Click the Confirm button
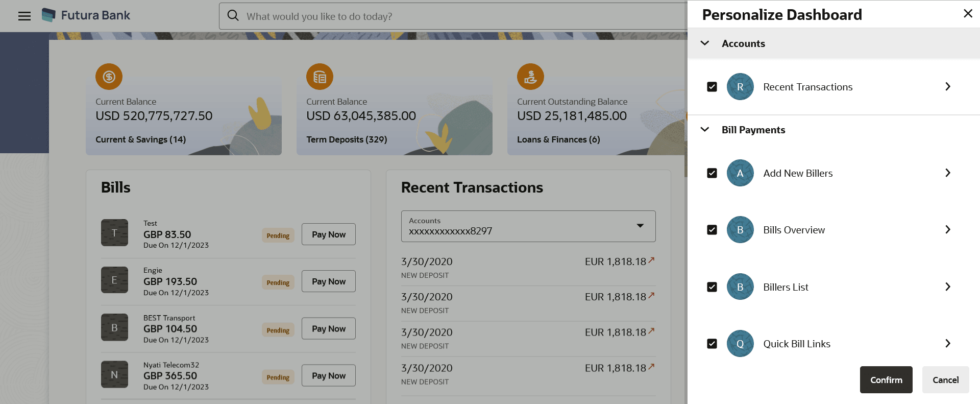 (x=886, y=380)
